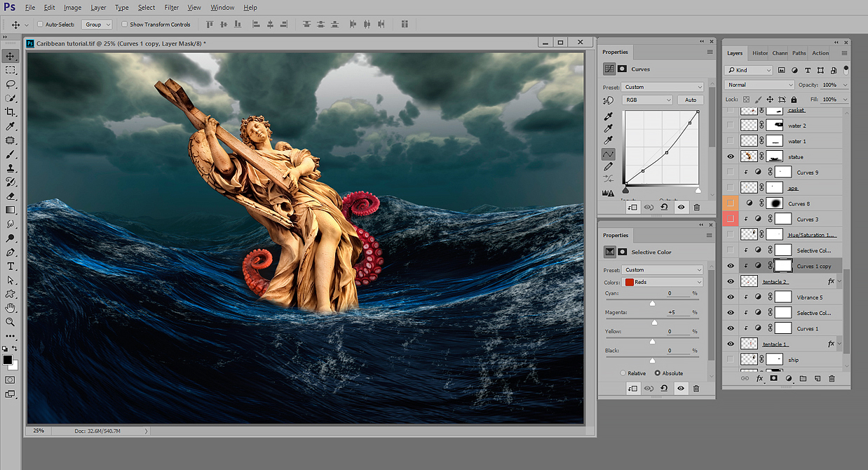Enable the Auto-Select checkbox
This screenshot has height=470, width=868.
point(40,25)
